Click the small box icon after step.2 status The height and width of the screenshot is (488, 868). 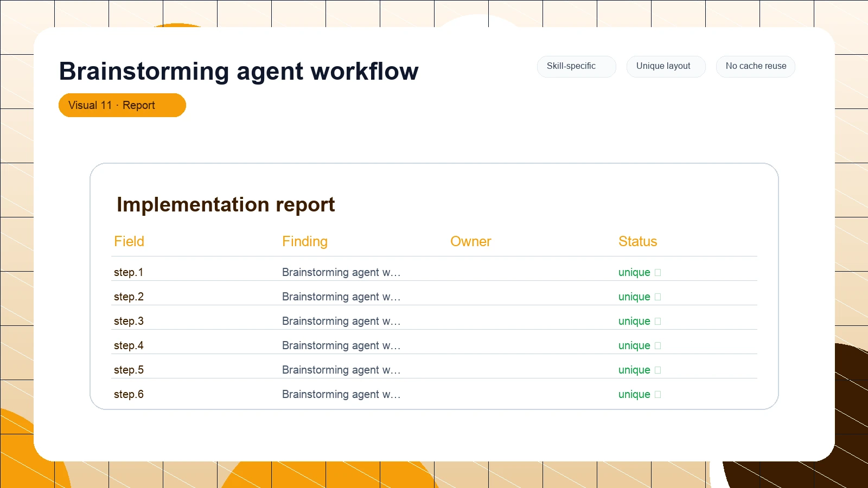pos(658,297)
